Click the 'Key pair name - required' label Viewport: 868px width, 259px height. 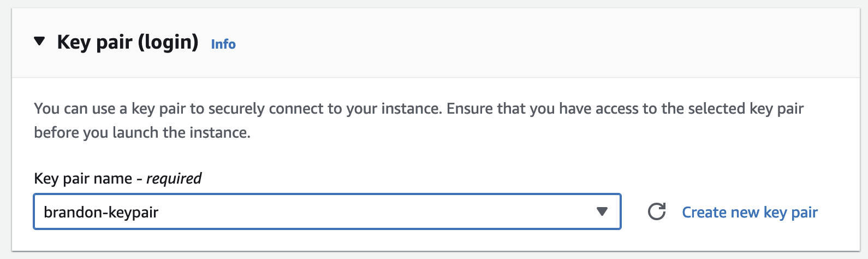pos(117,178)
